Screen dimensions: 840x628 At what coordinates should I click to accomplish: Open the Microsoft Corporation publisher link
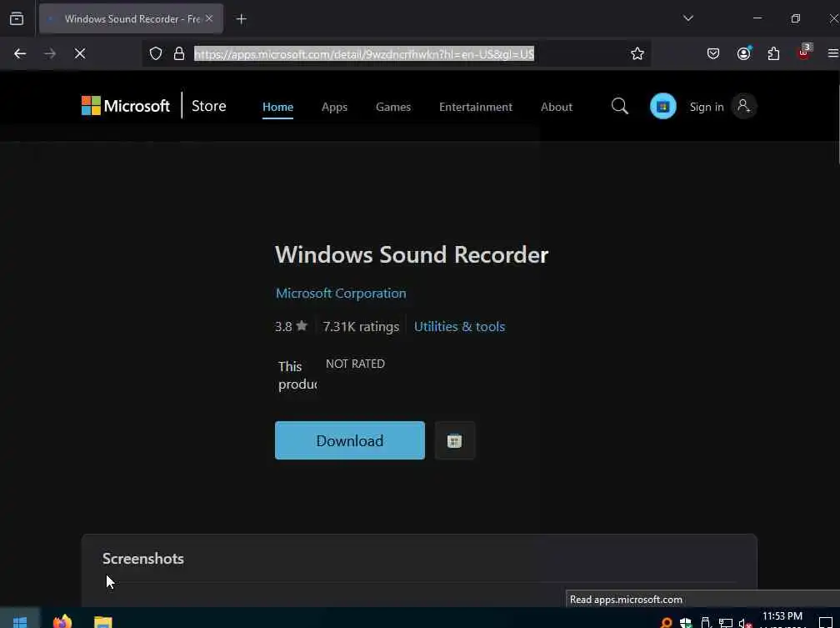tap(341, 294)
